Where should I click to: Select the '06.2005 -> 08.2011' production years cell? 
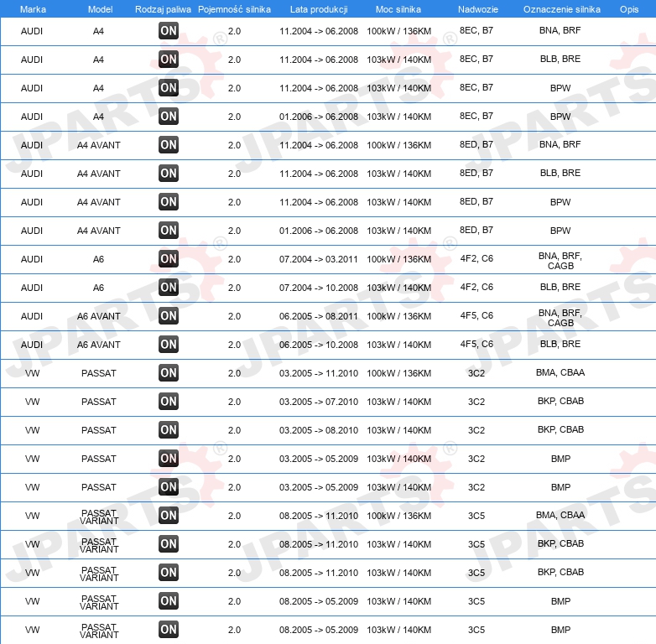coord(319,316)
